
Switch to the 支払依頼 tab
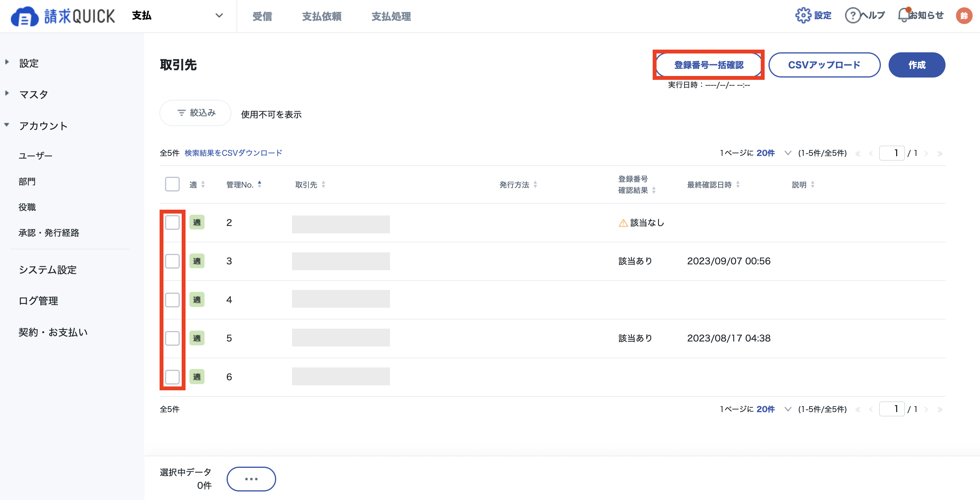pos(322,16)
